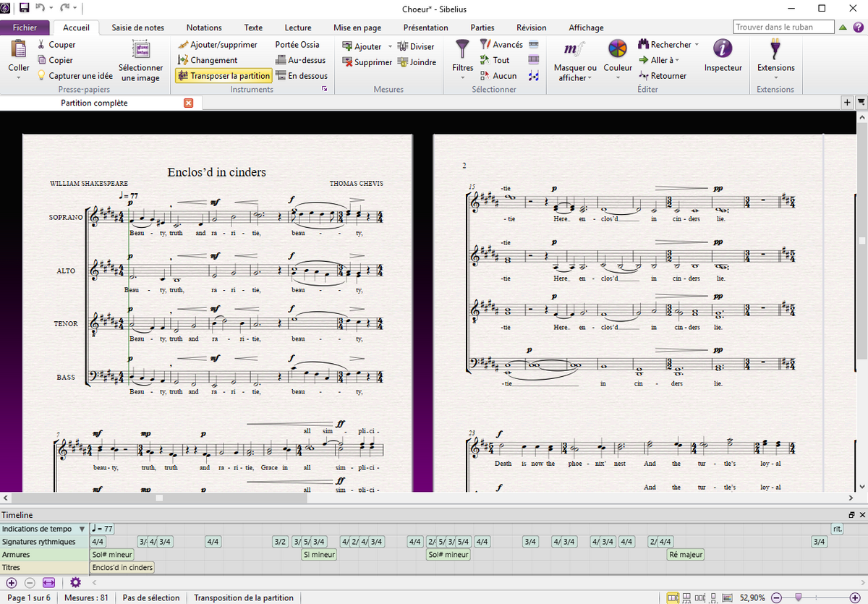Click the Retourner icon

tap(643, 75)
